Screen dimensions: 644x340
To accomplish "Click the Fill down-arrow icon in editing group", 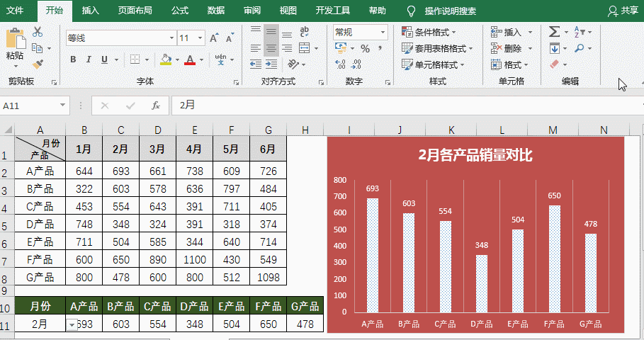I will [555, 48].
